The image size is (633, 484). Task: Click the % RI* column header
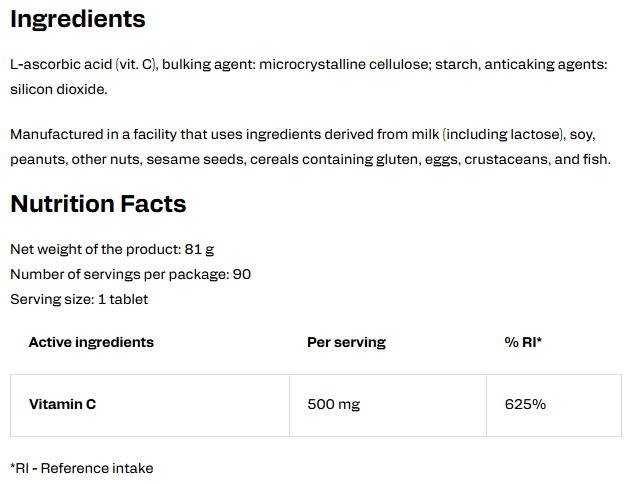pyautogui.click(x=523, y=342)
